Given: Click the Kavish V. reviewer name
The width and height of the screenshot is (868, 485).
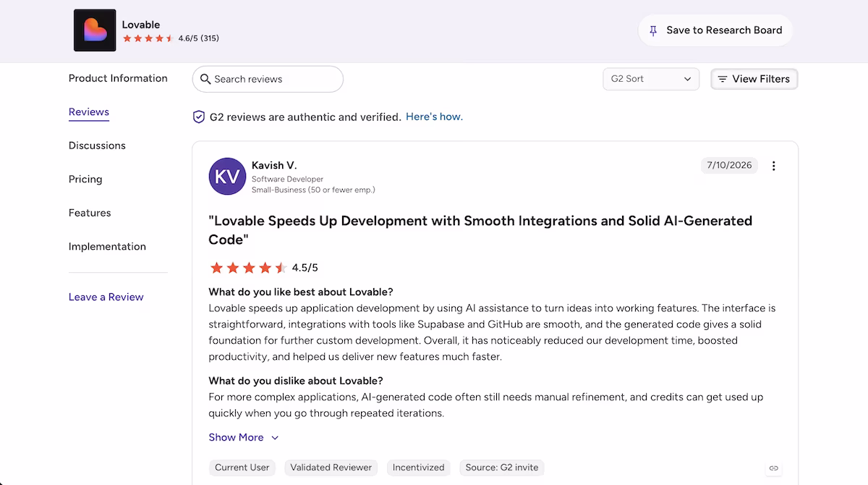Looking at the screenshot, I should (274, 166).
